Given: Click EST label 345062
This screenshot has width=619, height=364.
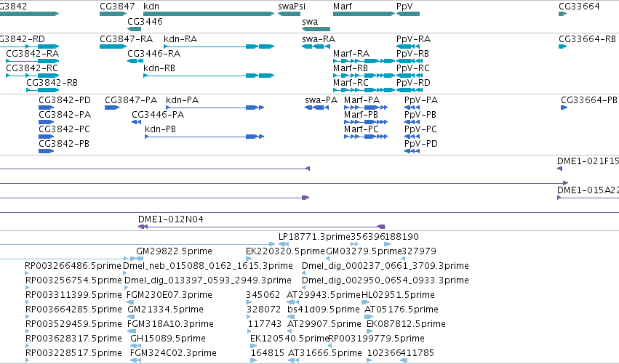Looking at the screenshot, I should [263, 295].
